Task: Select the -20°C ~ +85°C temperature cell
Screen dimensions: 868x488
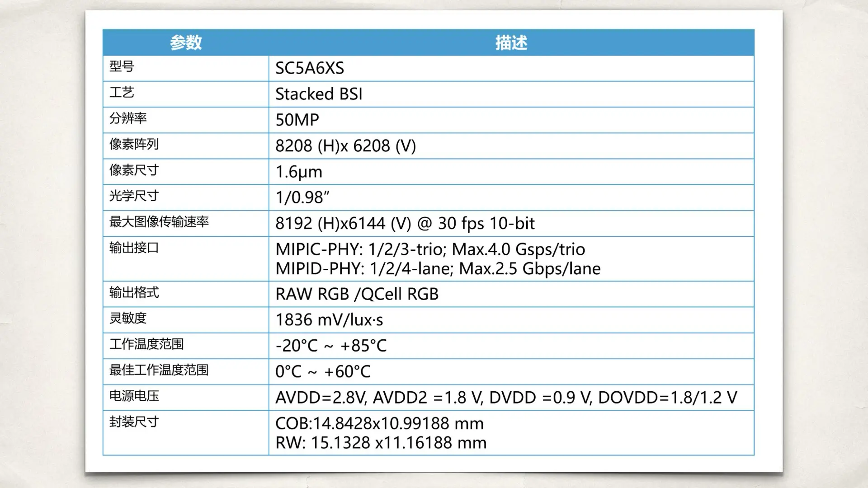Action: point(331,346)
